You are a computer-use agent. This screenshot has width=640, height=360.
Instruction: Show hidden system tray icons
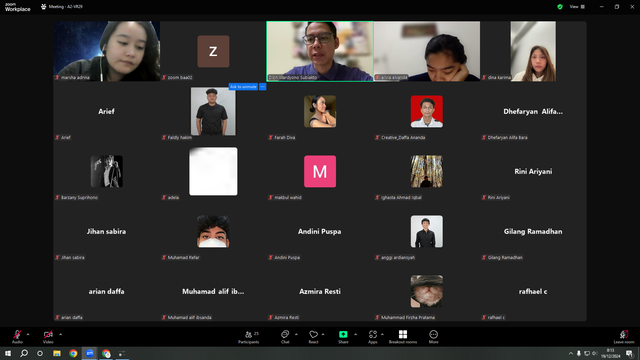pyautogui.click(x=571, y=353)
